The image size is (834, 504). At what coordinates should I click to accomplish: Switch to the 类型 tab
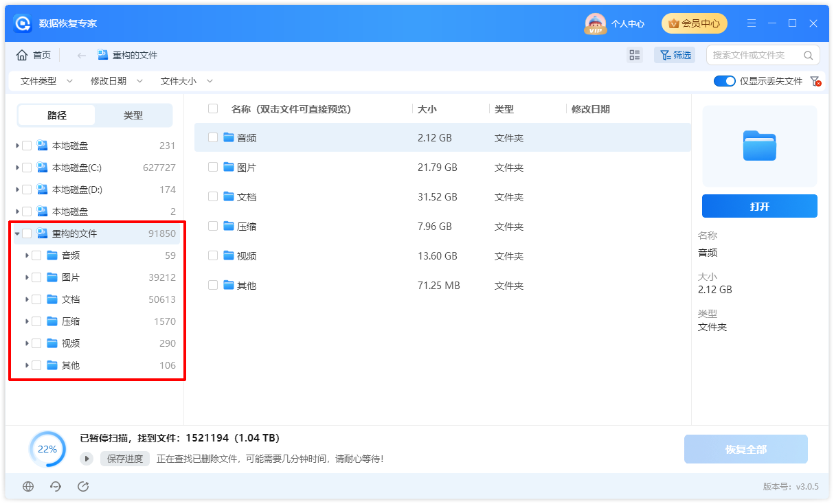(133, 115)
